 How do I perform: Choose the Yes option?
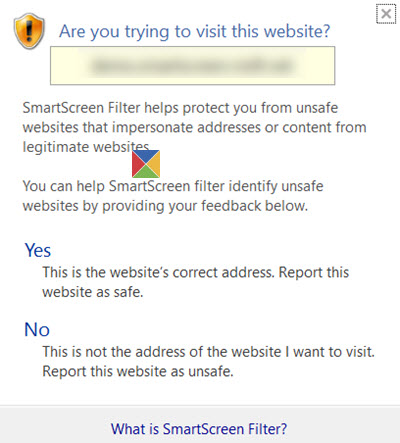[x=38, y=250]
